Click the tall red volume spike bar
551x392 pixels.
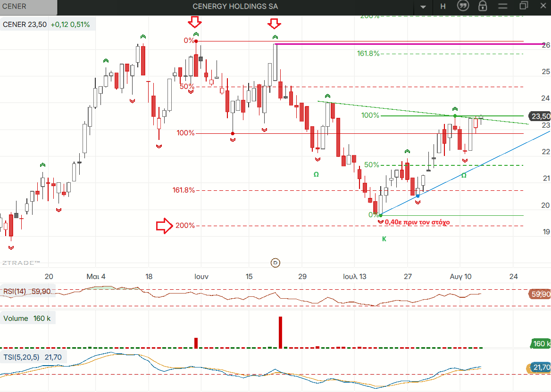click(x=280, y=332)
